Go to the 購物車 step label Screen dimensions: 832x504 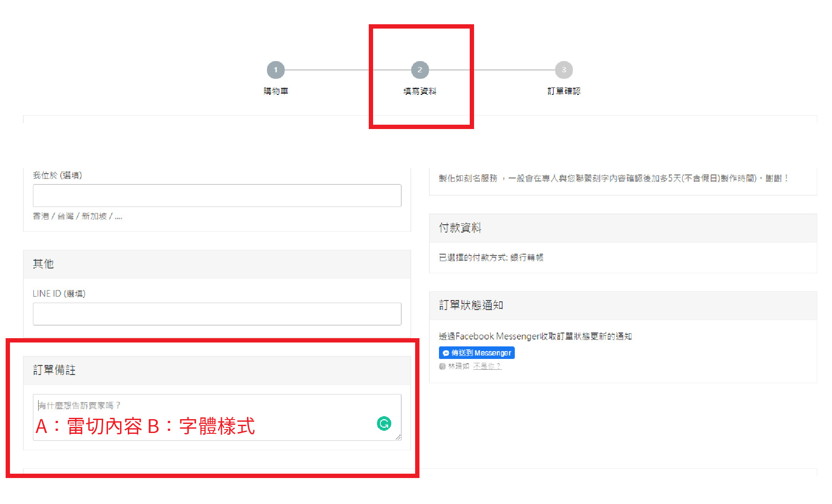276,91
